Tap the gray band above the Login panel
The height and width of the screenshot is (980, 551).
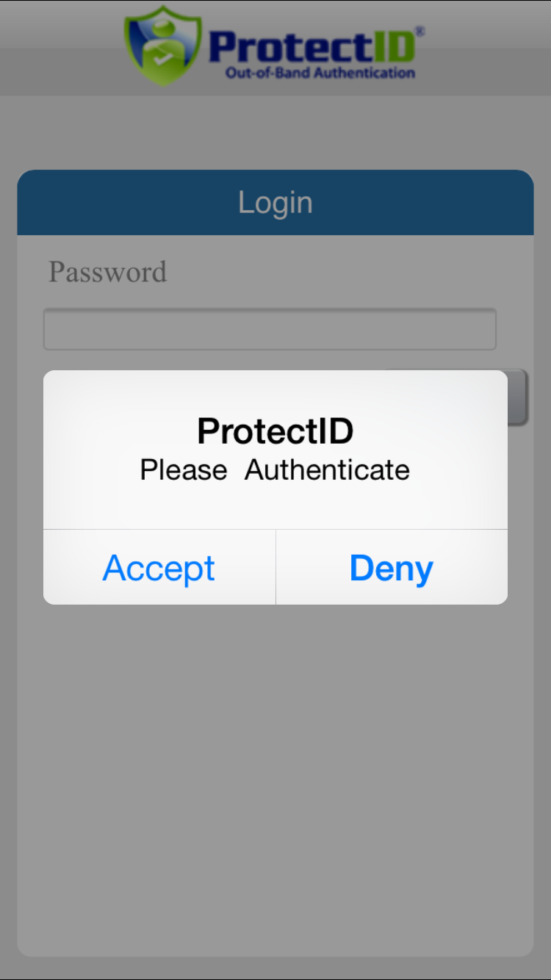pos(275,132)
